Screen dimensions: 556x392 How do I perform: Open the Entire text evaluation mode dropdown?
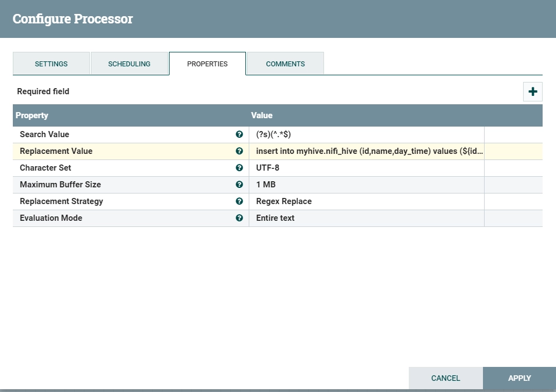(x=366, y=218)
